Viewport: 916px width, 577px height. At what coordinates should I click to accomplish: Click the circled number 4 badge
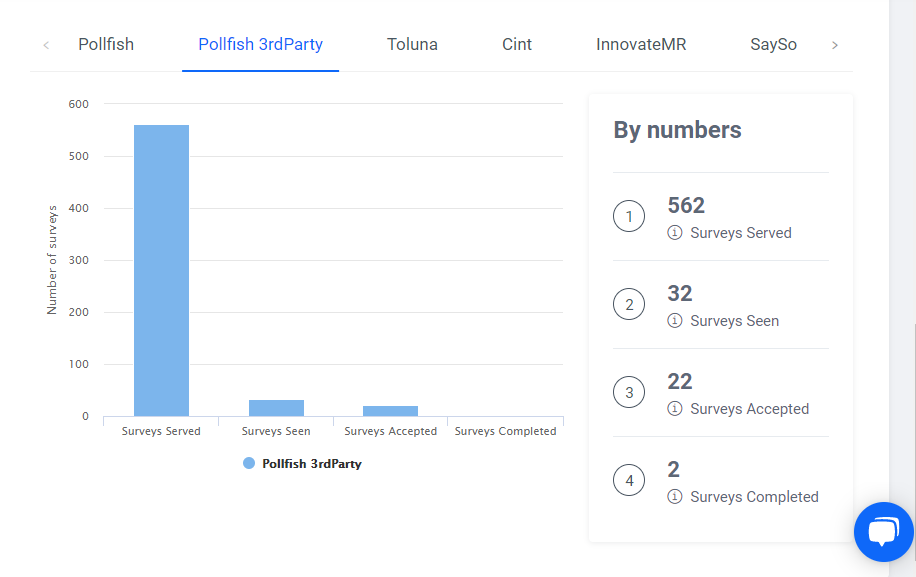[x=629, y=480]
